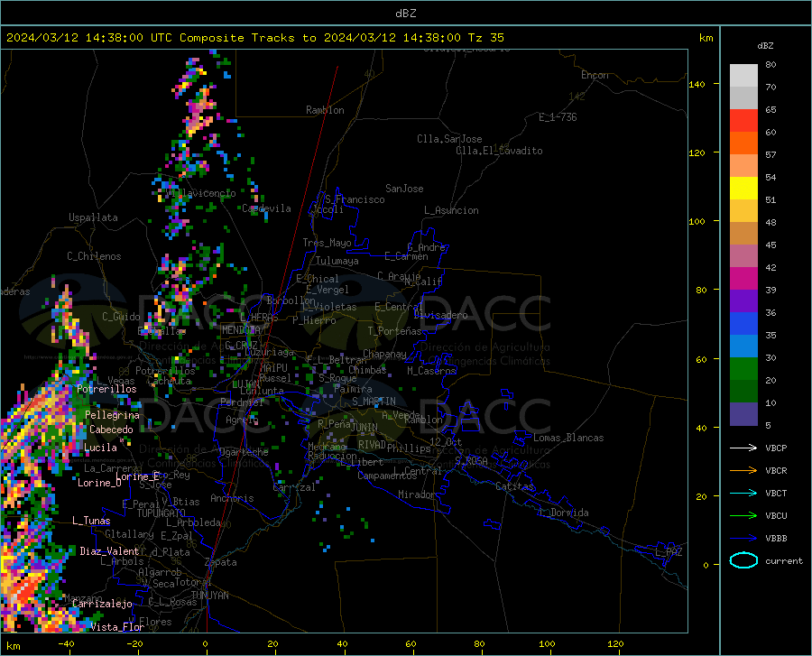Pick the purple-gray 5 dBZ swatch

tap(743, 414)
